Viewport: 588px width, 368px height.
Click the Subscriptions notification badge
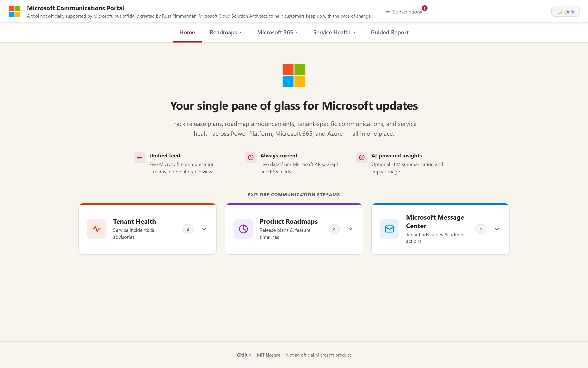424,8
